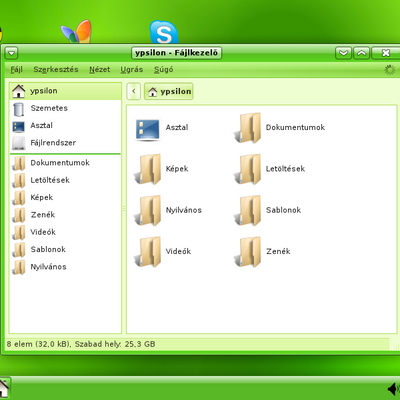The width and height of the screenshot is (400, 400).
Task: Open the Nézet menu
Action: tap(99, 70)
